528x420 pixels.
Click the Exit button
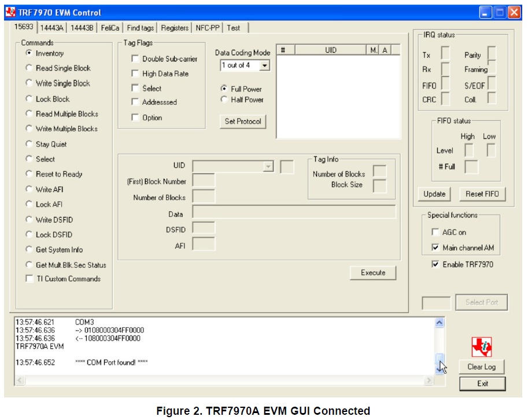click(x=482, y=384)
